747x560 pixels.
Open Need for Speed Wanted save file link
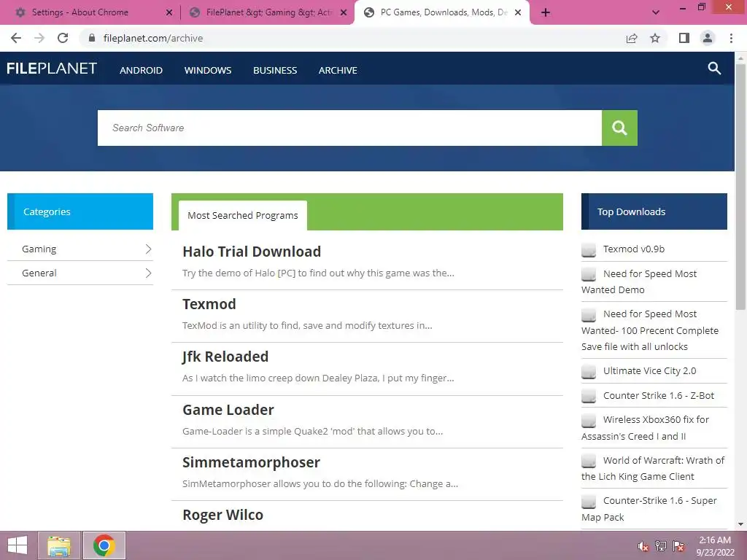pos(650,330)
